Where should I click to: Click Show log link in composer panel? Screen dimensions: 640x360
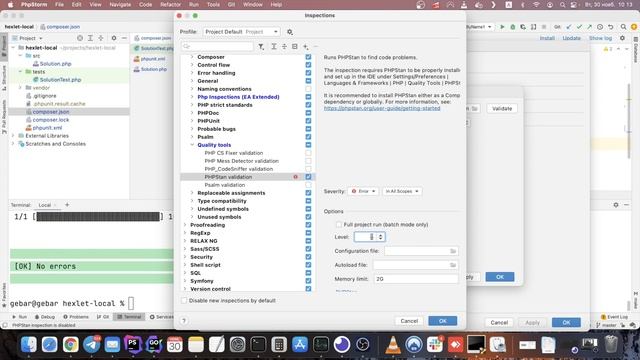[600, 38]
